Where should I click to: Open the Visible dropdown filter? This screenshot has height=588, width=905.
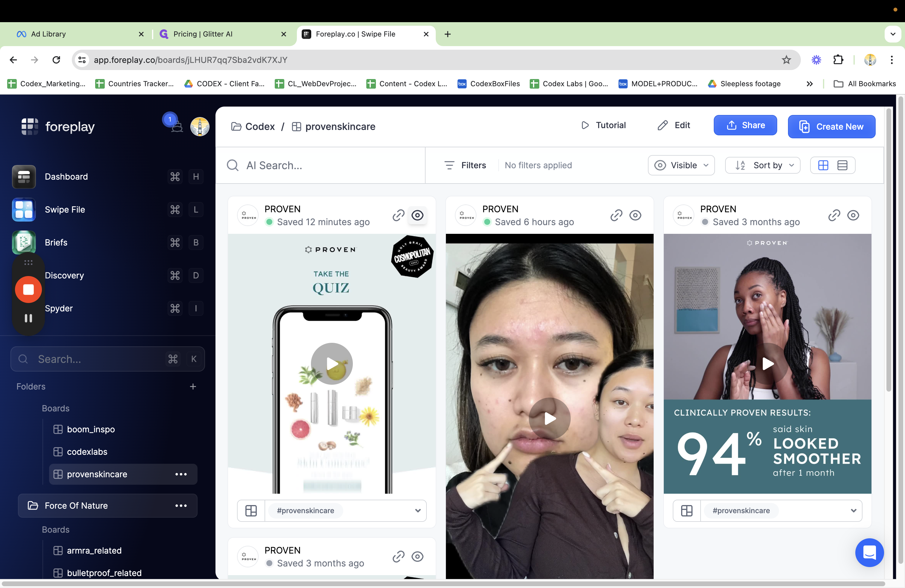(681, 165)
